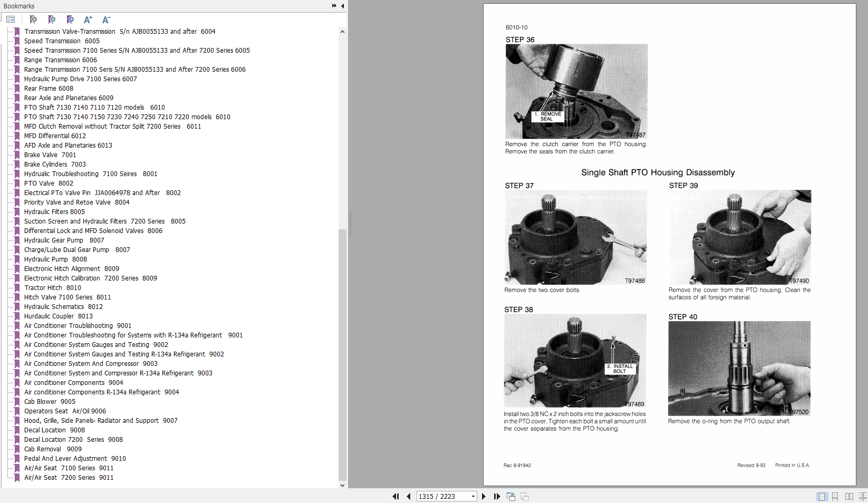Viewport: 868px width, 503px height.
Task: Increase bookmark text size with A+ icon
Action: click(x=88, y=20)
